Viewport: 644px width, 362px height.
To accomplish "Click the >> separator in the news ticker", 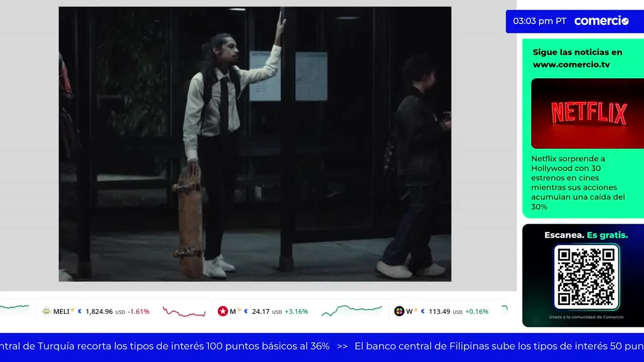I will click(342, 346).
